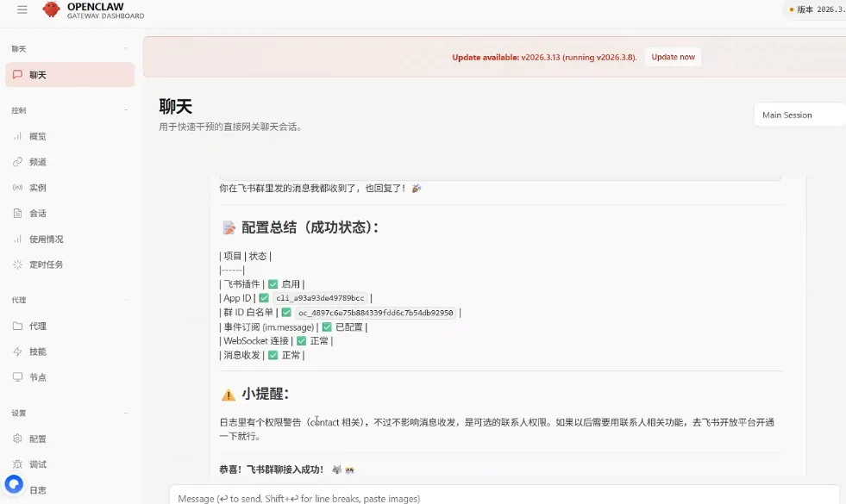The width and height of the screenshot is (846, 504).
Task: Click 飞书插件 启用 row
Action: pyautogui.click(x=261, y=284)
